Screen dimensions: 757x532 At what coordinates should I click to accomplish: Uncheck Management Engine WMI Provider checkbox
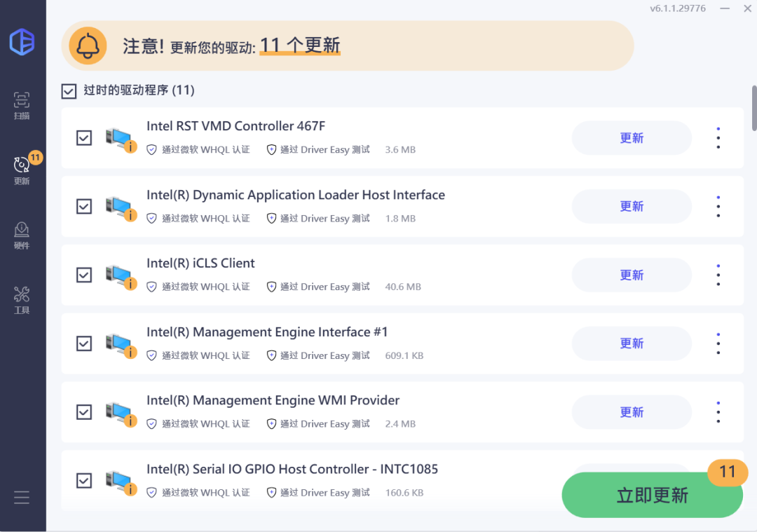pos(84,412)
